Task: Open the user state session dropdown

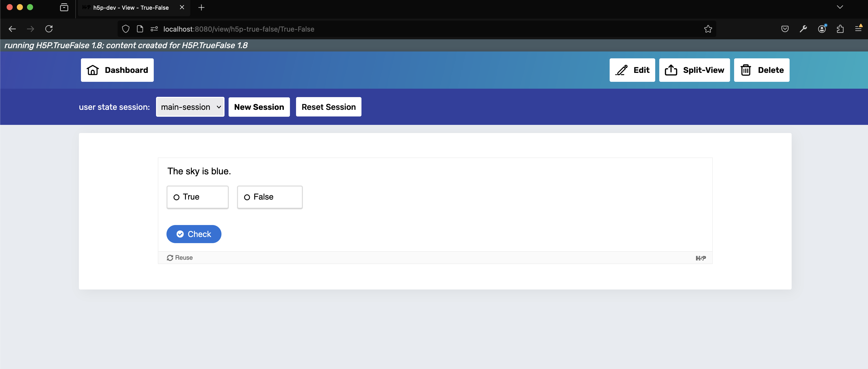Action: click(190, 107)
